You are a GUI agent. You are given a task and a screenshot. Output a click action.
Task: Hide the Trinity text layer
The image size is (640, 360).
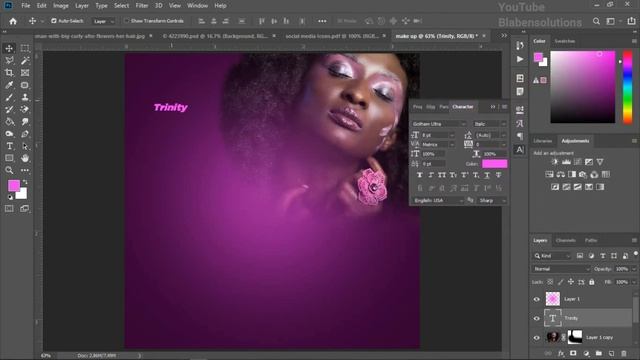pos(537,318)
